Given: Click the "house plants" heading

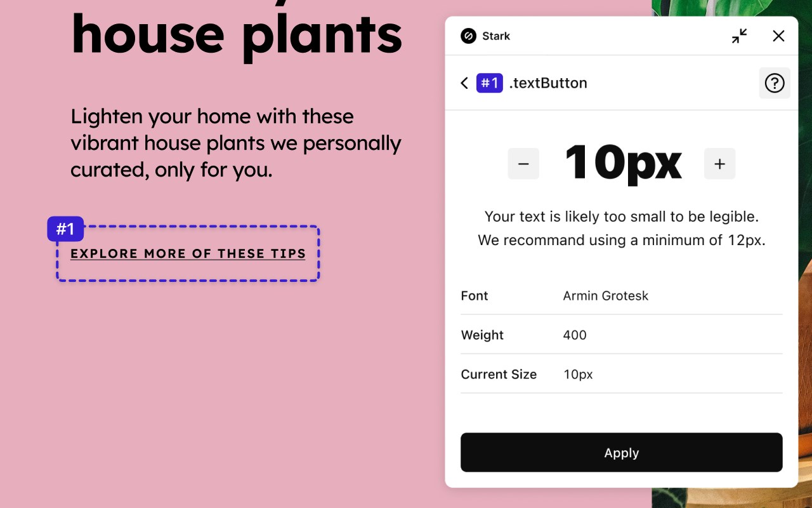Looking at the screenshot, I should (237, 35).
